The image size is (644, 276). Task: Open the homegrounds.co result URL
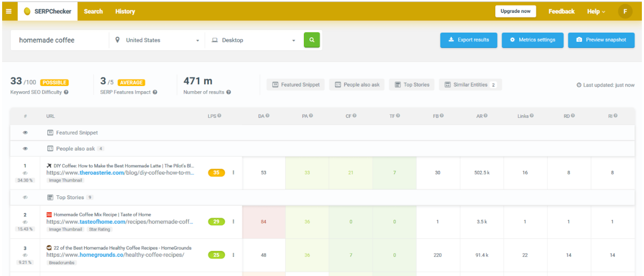(115, 255)
